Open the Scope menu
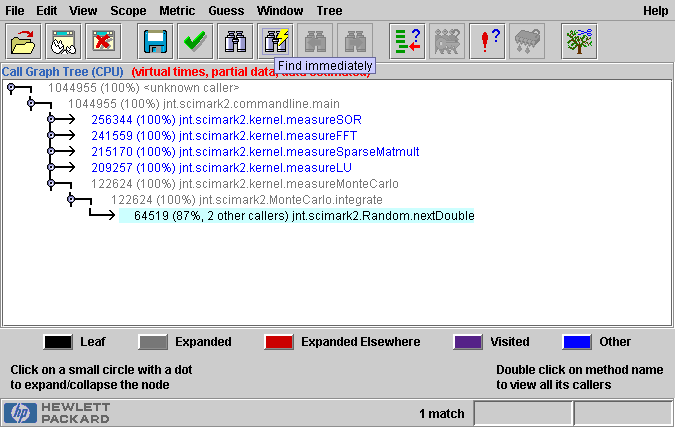Viewport: 675px width, 428px height. tap(128, 10)
